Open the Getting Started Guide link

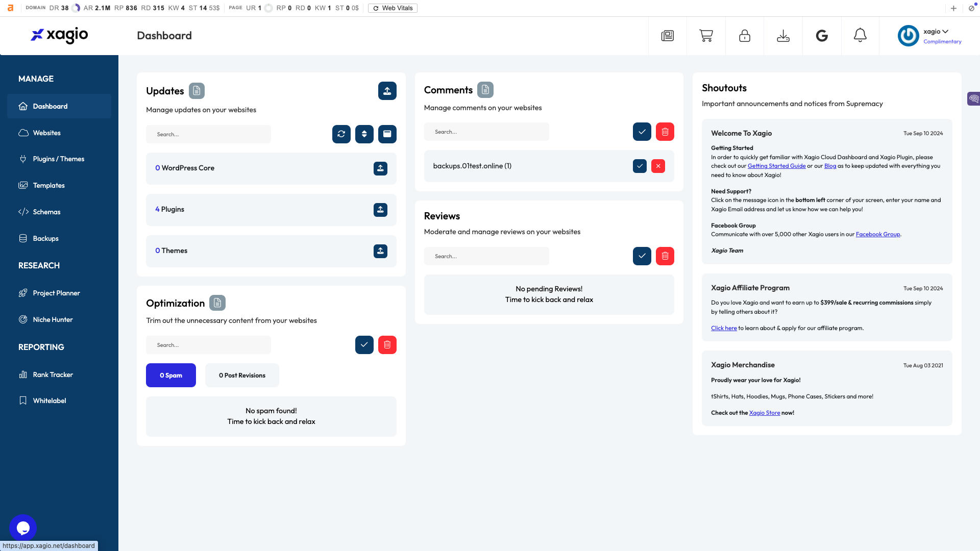click(776, 166)
